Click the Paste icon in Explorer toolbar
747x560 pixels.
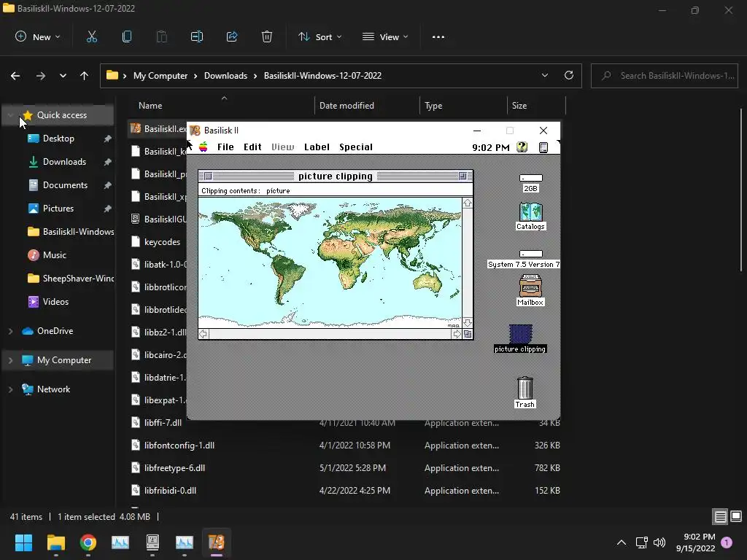click(x=162, y=36)
